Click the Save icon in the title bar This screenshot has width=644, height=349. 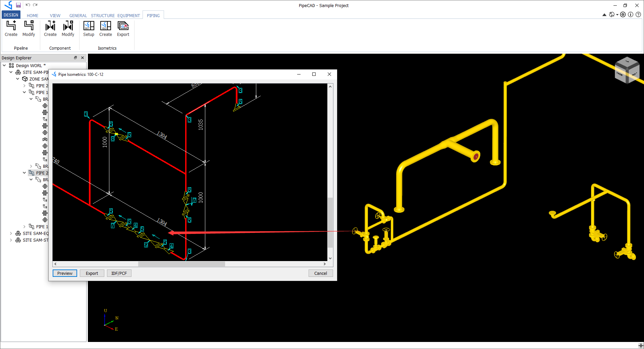[x=18, y=5]
